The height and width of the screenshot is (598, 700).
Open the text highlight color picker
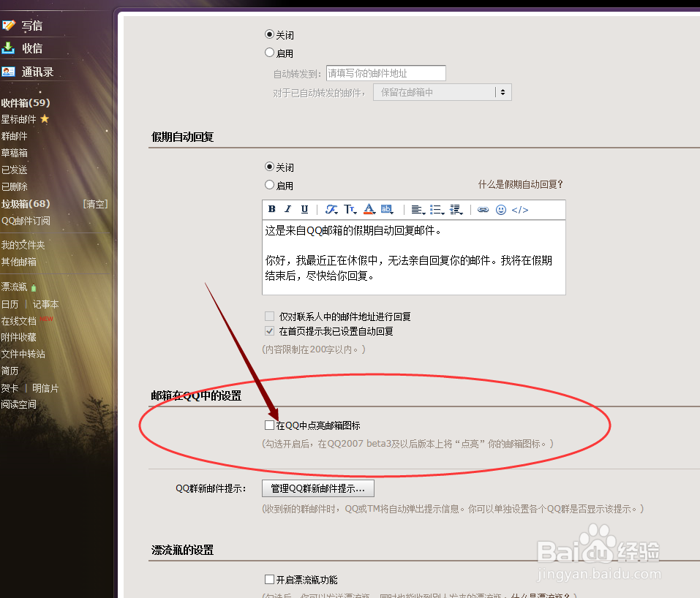pos(387,209)
